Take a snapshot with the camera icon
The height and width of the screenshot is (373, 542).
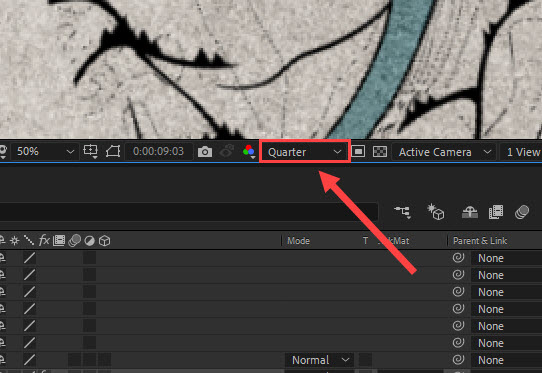click(205, 151)
